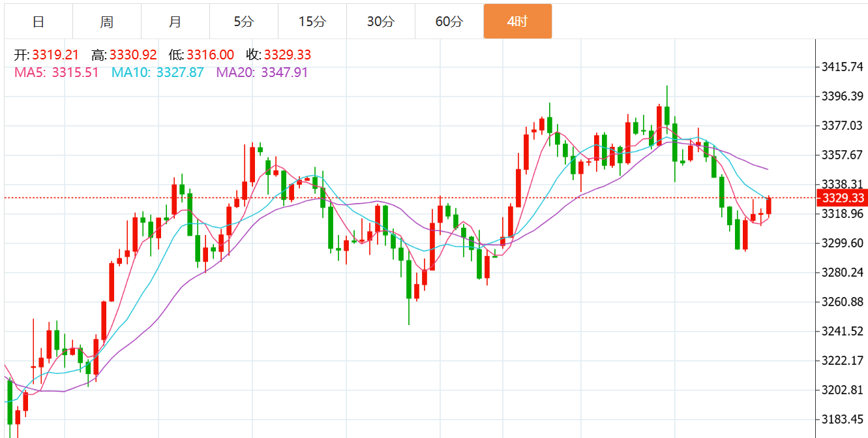Viewport: 868px width, 438px height.
Task: Switch to the 日 daily chart tab
Action: click(38, 22)
